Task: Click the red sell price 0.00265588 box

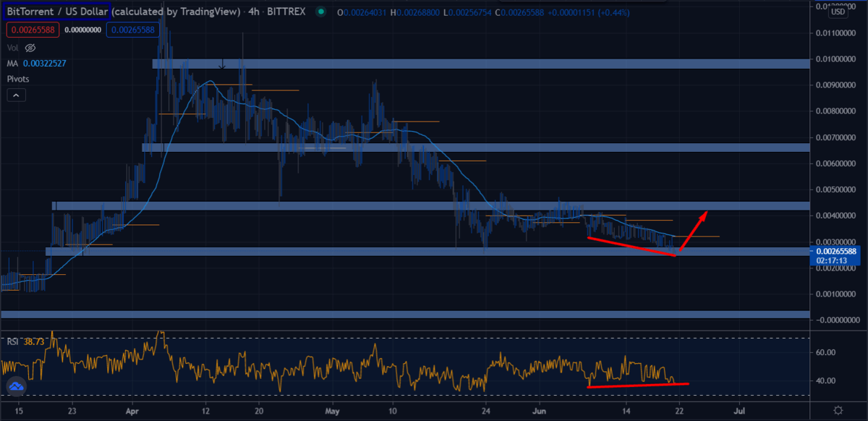Action: point(33,30)
